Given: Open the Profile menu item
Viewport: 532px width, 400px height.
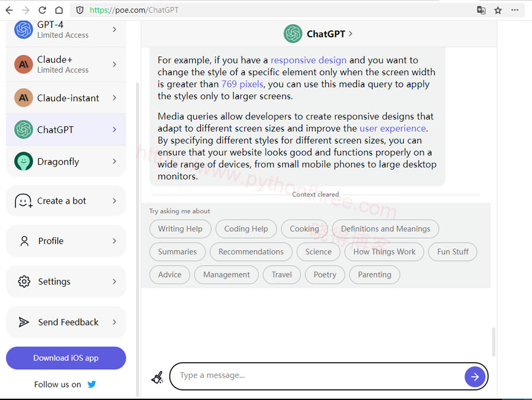Looking at the screenshot, I should coord(66,241).
